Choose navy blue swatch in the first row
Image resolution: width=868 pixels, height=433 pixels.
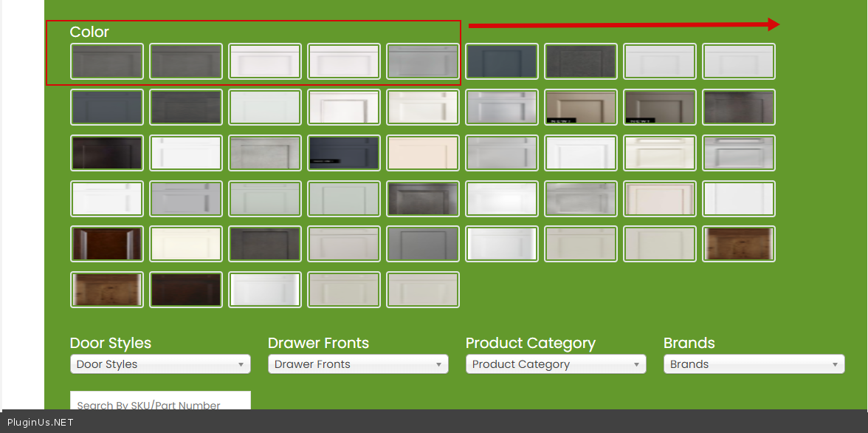[502, 61]
